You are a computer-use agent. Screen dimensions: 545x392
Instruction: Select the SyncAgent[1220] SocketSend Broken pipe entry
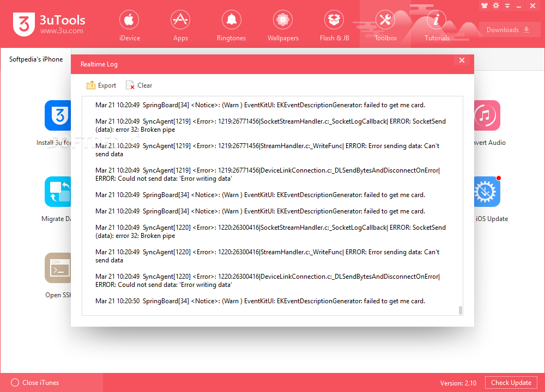(270, 231)
